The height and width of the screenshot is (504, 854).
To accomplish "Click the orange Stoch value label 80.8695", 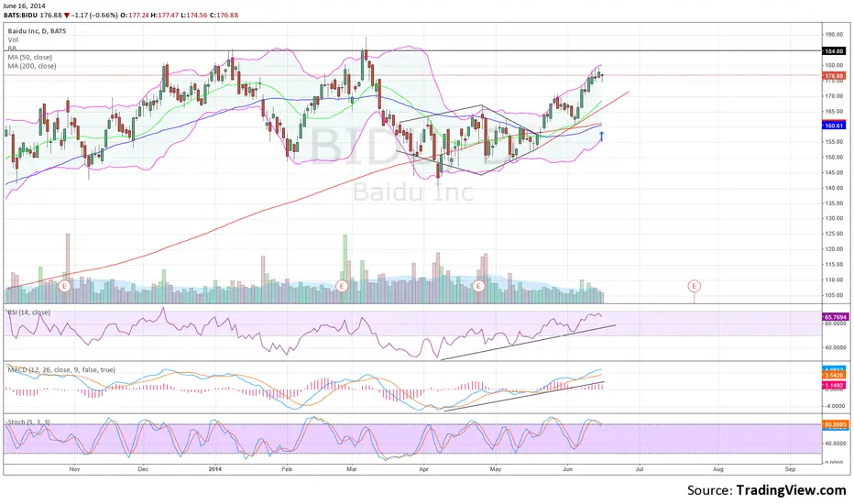I will pos(835,424).
